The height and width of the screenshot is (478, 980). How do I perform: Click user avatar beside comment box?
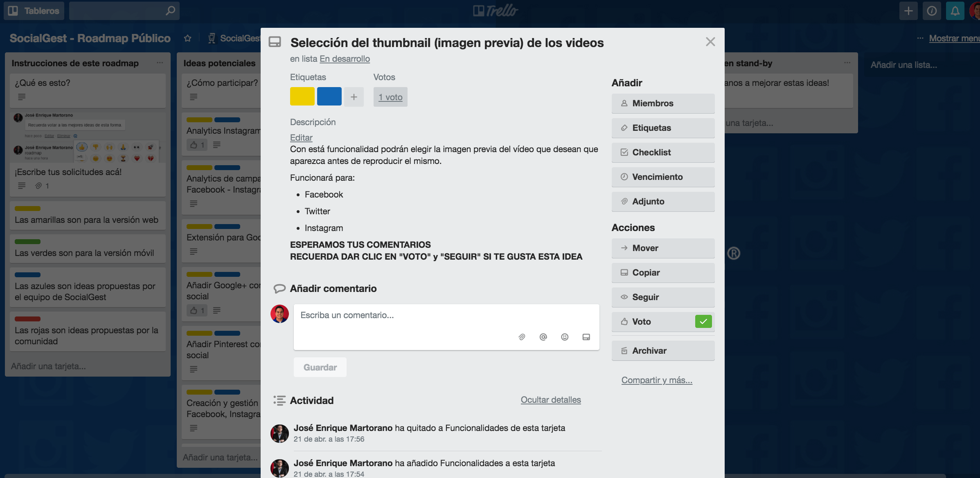(279, 314)
